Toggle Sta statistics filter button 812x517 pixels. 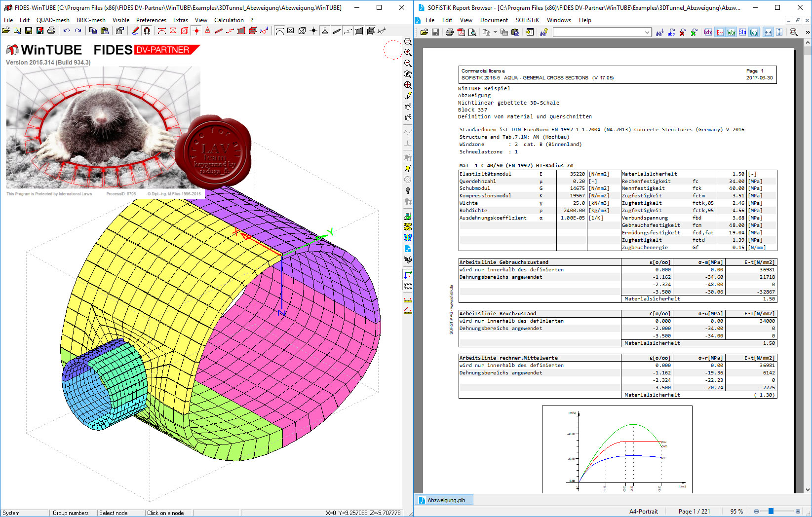point(742,32)
